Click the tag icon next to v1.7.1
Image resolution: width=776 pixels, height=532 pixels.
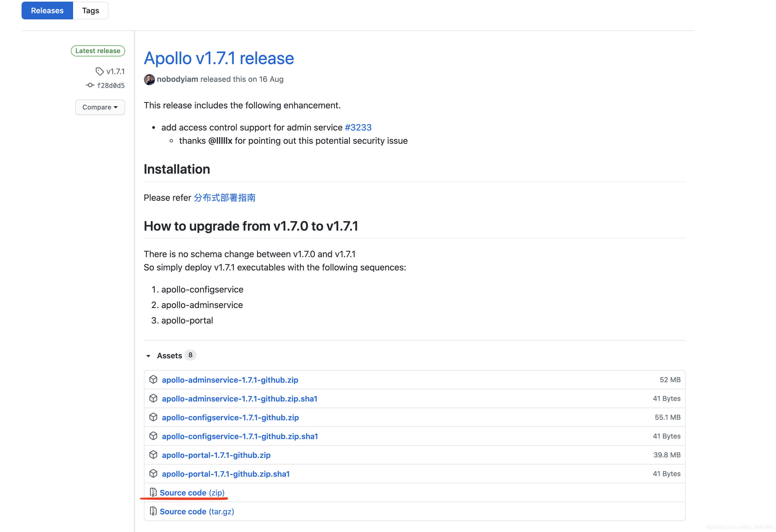coord(100,71)
